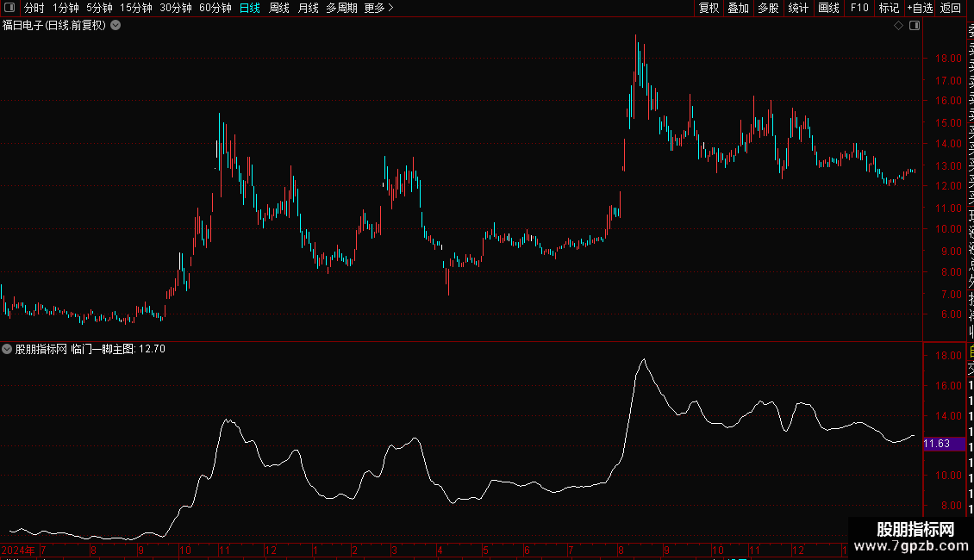
Task: Open the 叠加 overlay tool
Action: 739,8
